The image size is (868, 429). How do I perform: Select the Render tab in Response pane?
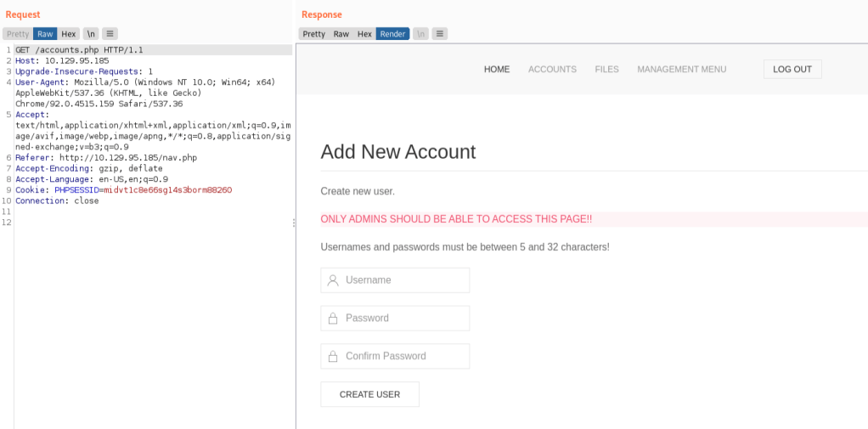[x=392, y=34]
